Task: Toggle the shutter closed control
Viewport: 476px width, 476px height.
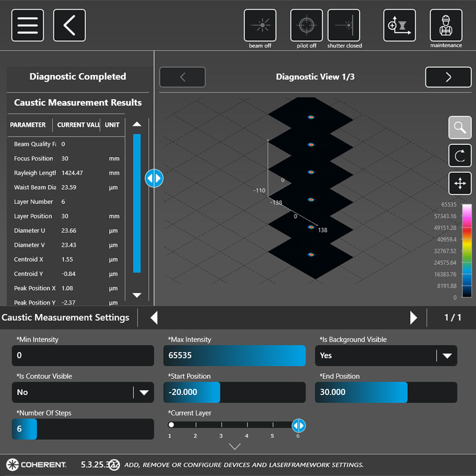Action: [344, 25]
